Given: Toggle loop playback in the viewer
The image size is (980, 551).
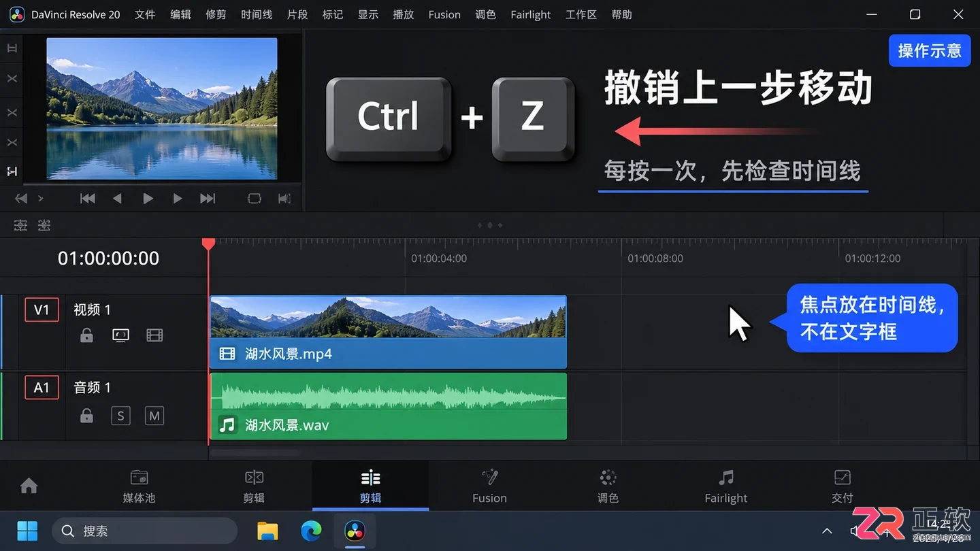Looking at the screenshot, I should tap(255, 199).
